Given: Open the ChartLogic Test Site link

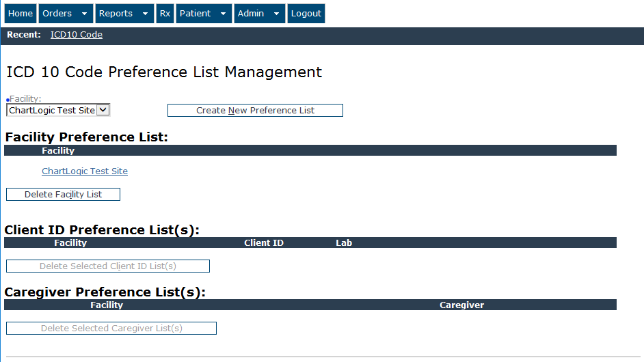Looking at the screenshot, I should point(85,171).
